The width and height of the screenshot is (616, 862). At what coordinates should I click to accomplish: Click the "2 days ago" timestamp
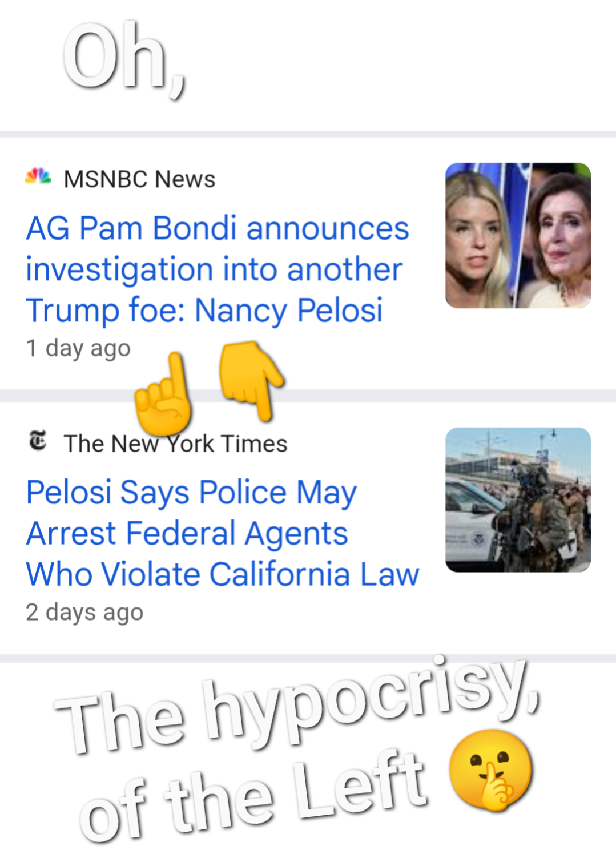(84, 612)
